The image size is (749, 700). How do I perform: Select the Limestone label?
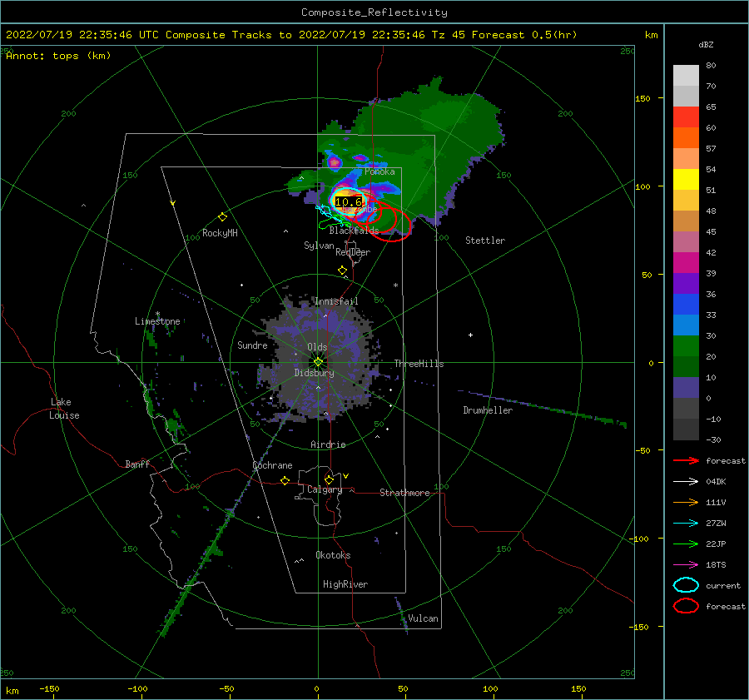[x=157, y=321]
